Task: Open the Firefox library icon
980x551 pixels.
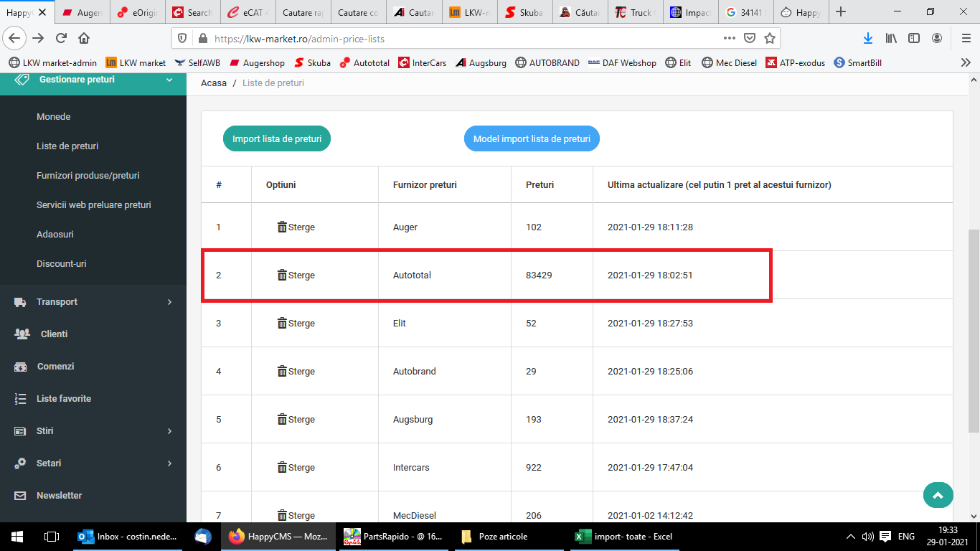Action: (x=891, y=38)
